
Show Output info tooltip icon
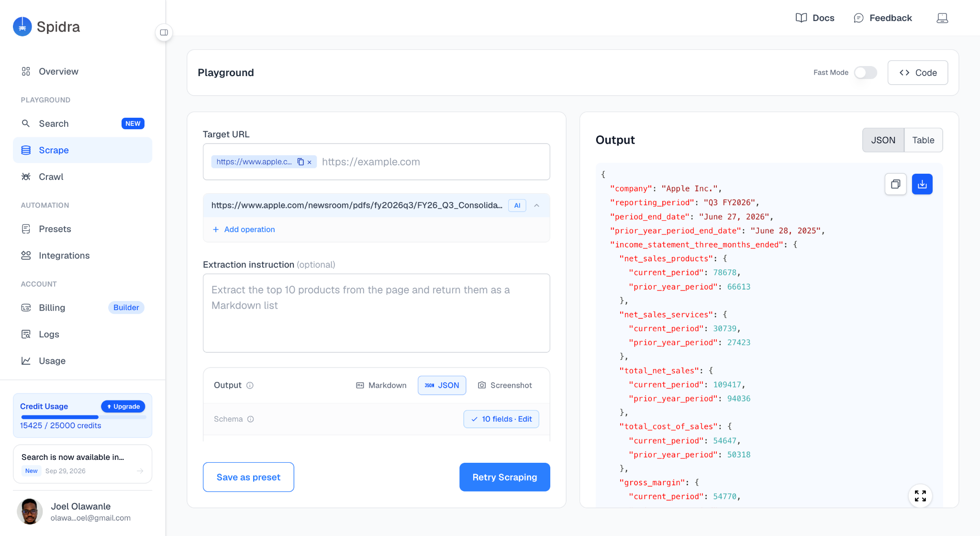(x=250, y=386)
